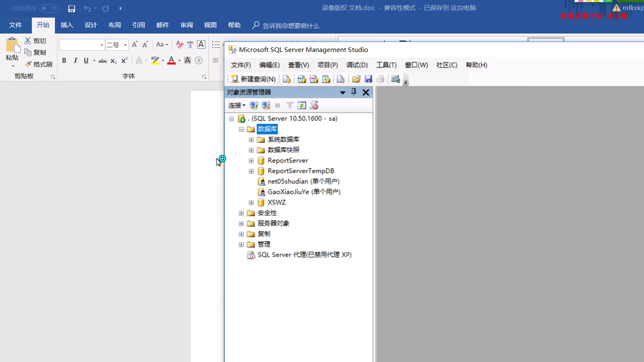Expand the ReportServerTempDB database
This screenshot has width=644, height=362.
pyautogui.click(x=252, y=171)
